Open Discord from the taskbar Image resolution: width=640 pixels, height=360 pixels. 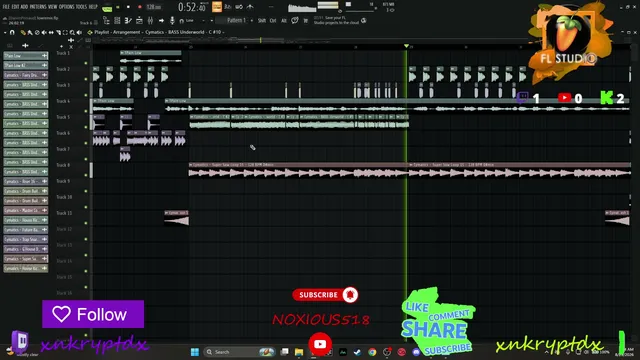[x=416, y=352]
